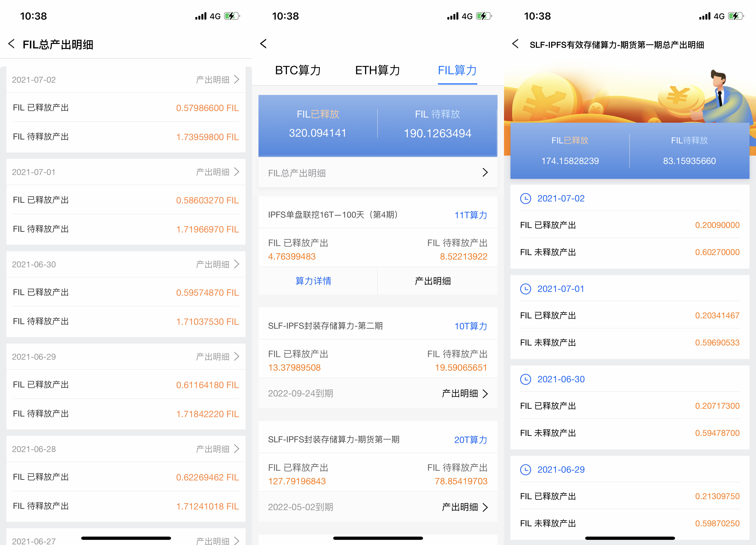Click clock icon beside 2021-06-30
The height and width of the screenshot is (545, 756).
(x=526, y=379)
